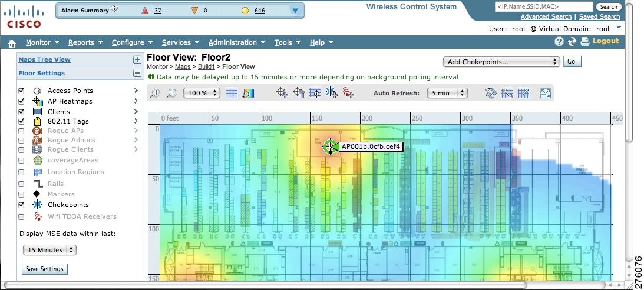Image resolution: width=644 pixels, height=290 pixels.
Task: Uncheck the Access Points checkbox
Action: (21, 91)
